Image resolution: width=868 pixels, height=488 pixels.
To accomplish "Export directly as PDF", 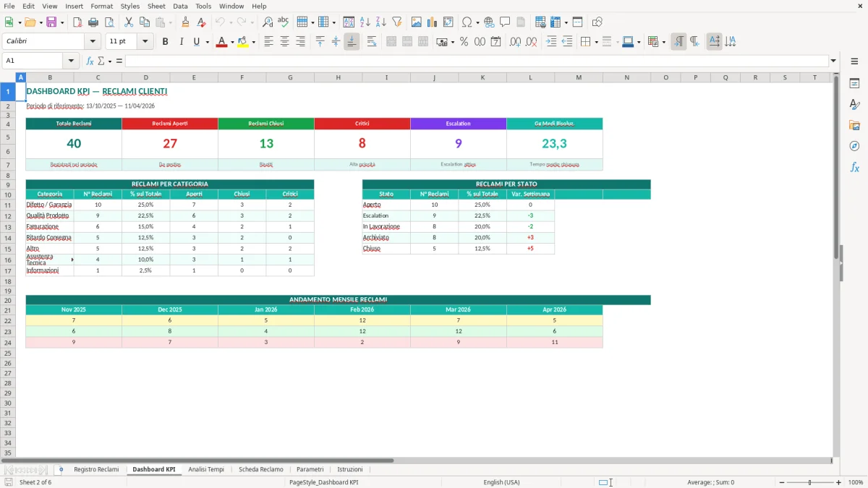I will (77, 22).
